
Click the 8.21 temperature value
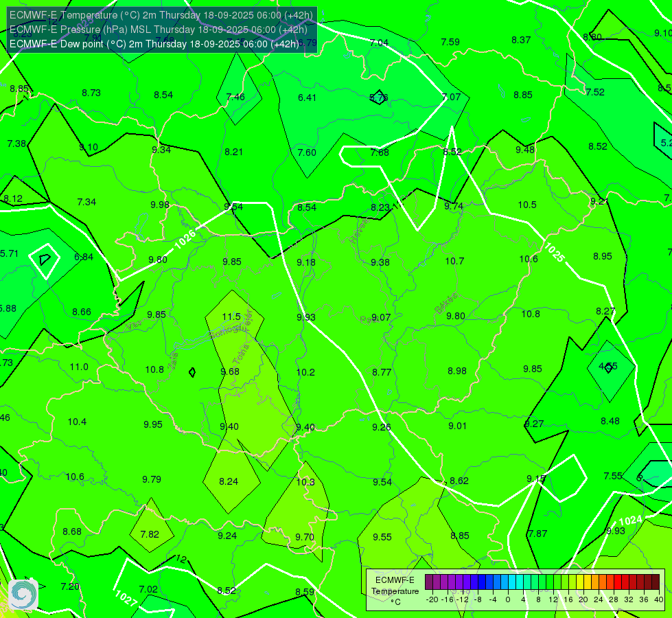click(233, 151)
